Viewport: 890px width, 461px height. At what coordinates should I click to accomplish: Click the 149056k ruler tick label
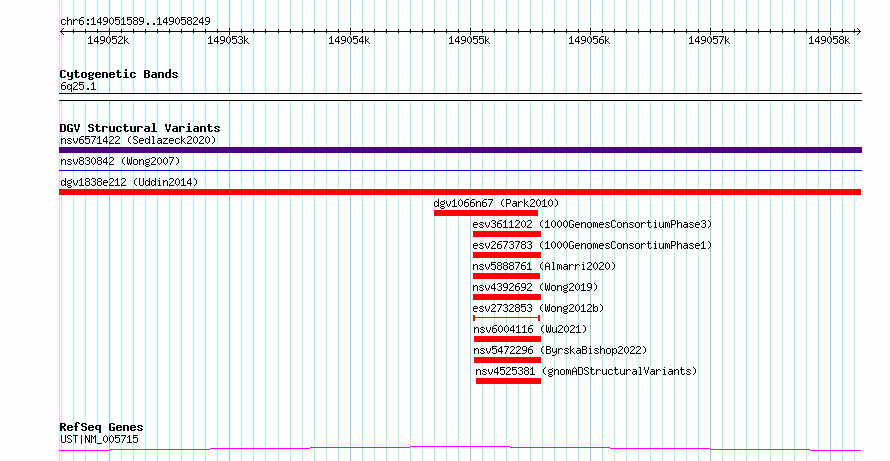tap(589, 40)
